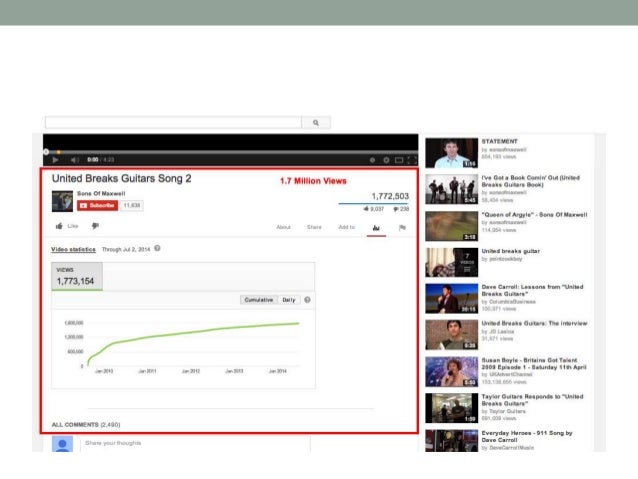638x479 pixels.
Task: Open United breaks guitar playlist thumbnail
Action: (x=452, y=262)
